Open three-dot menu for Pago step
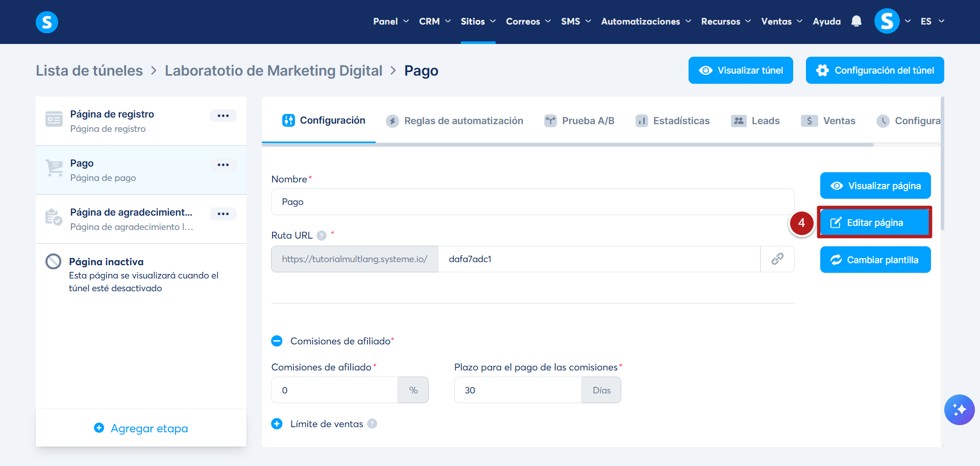The height and width of the screenshot is (466, 980). (x=223, y=165)
